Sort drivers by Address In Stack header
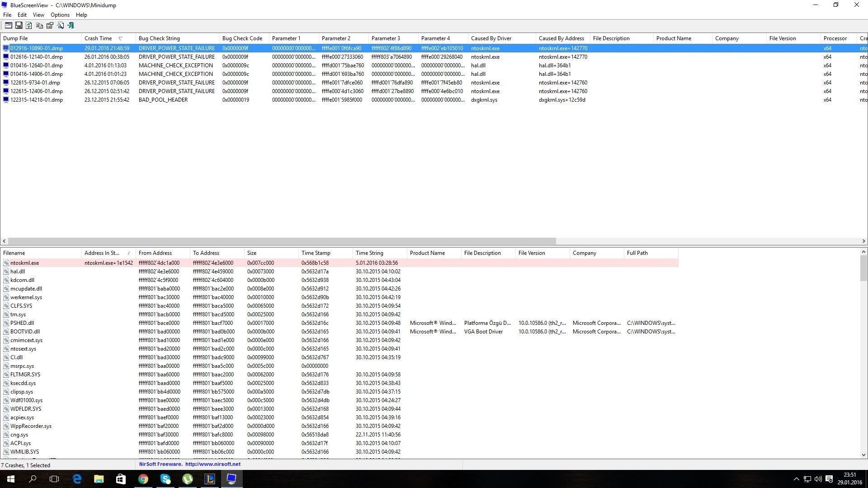This screenshot has height=488, width=868. click(x=102, y=253)
